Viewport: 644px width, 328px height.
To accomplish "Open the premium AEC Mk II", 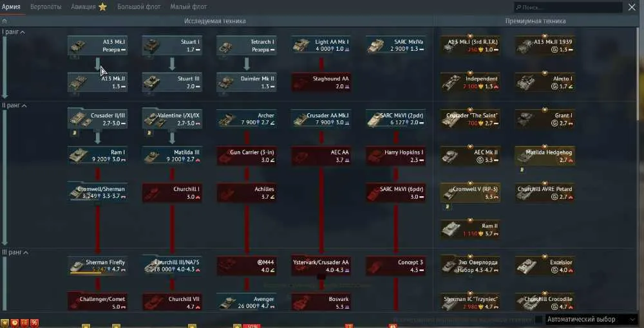I will [470, 156].
